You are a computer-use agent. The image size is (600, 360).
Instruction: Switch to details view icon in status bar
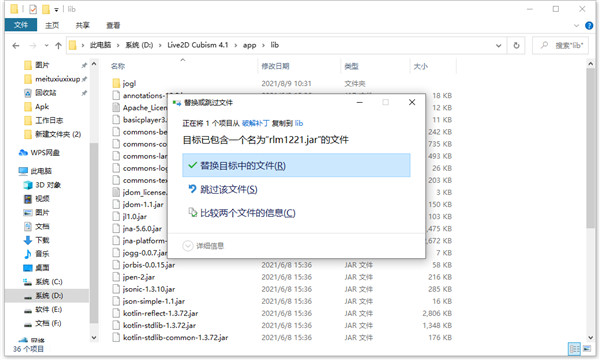point(574,349)
